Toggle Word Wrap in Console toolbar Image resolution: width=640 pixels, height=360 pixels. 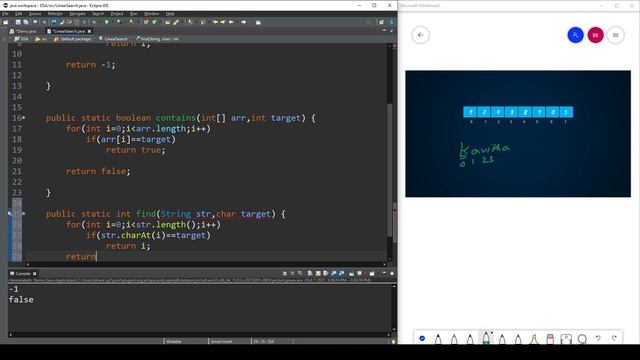coord(326,273)
